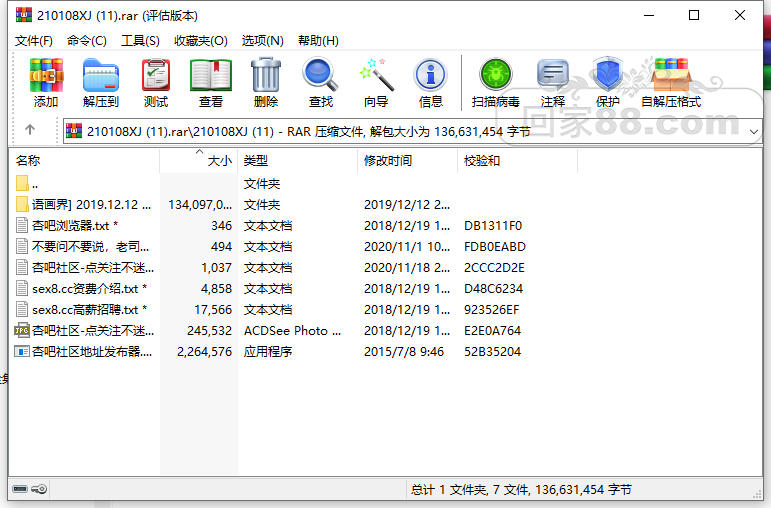Click the Info (信息) icon

(431, 75)
